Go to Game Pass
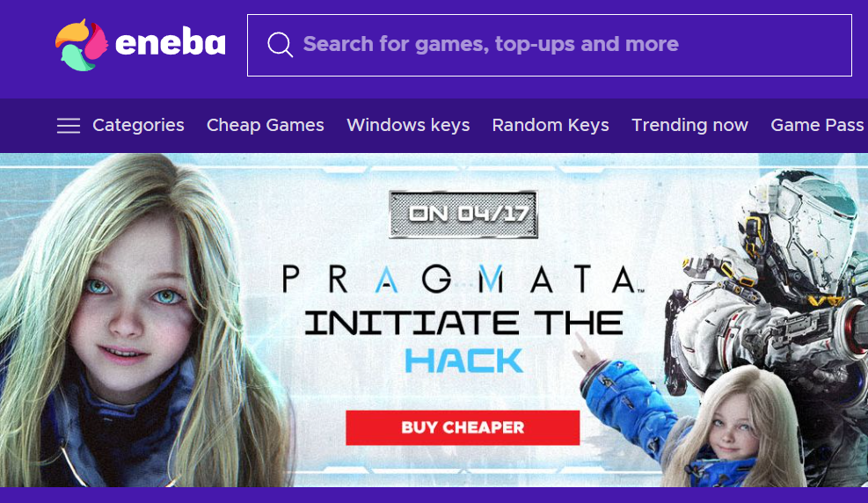The height and width of the screenshot is (503, 868). [x=818, y=125]
